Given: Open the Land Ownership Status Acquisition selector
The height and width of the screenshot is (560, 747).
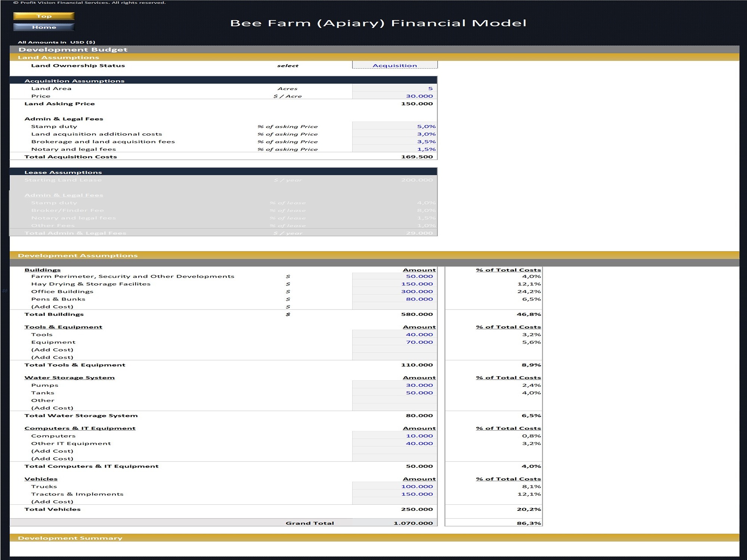Looking at the screenshot, I should [x=394, y=65].
